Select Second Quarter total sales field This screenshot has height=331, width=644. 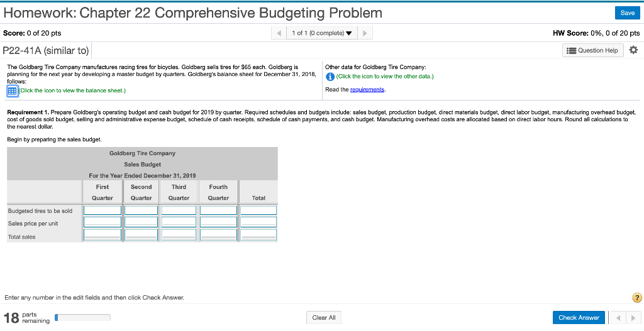tap(142, 235)
